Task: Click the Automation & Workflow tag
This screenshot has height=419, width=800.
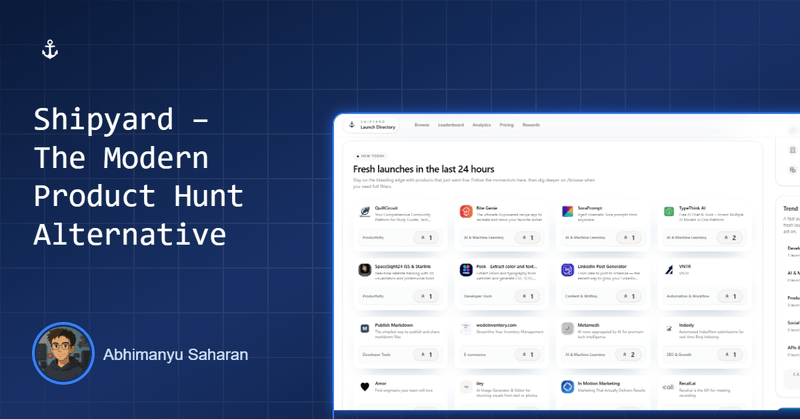Action: coord(688,297)
